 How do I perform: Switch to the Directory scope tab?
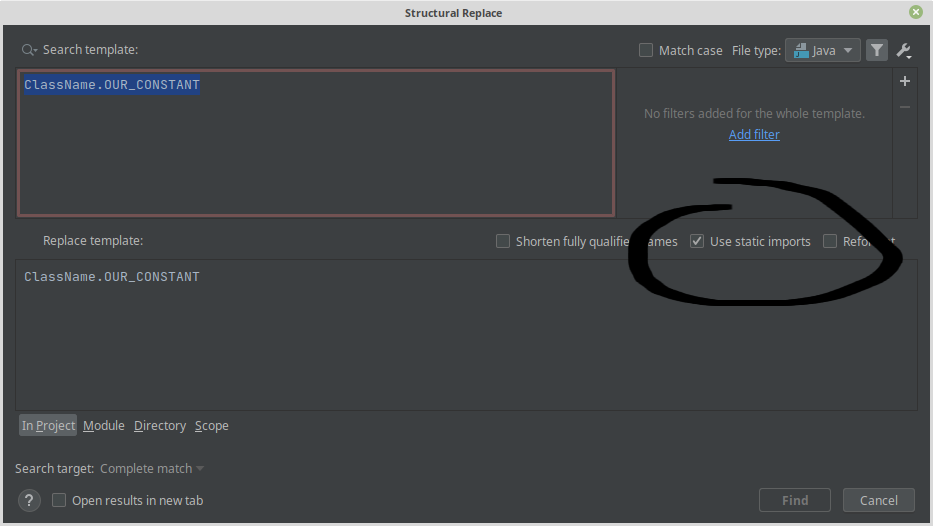(x=159, y=425)
